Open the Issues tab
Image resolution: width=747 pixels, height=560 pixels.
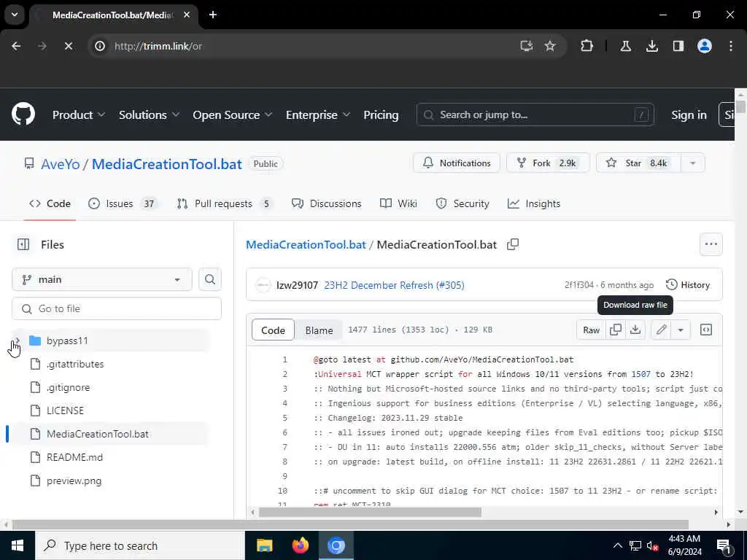tap(123, 204)
